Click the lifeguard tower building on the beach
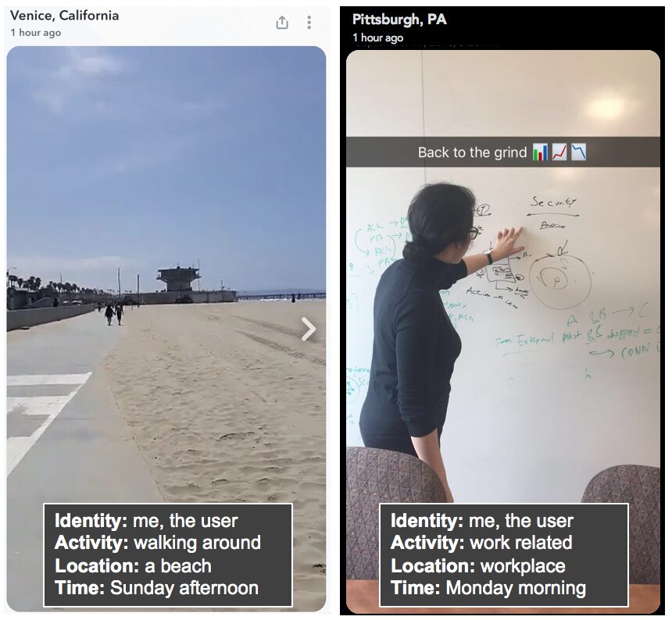The width and height of the screenshot is (672, 620). point(179,279)
